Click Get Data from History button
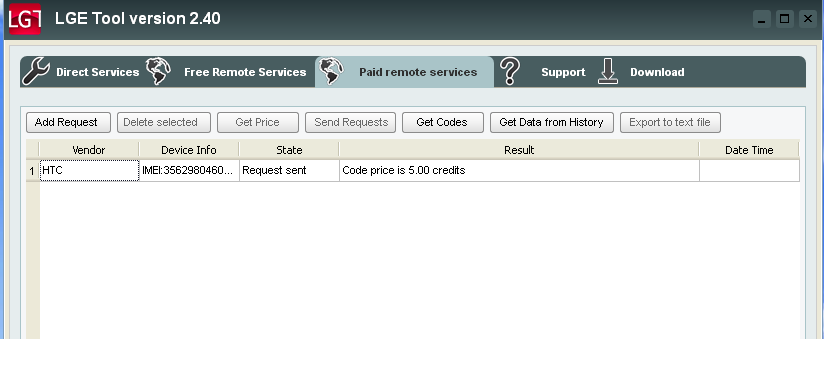 point(552,122)
